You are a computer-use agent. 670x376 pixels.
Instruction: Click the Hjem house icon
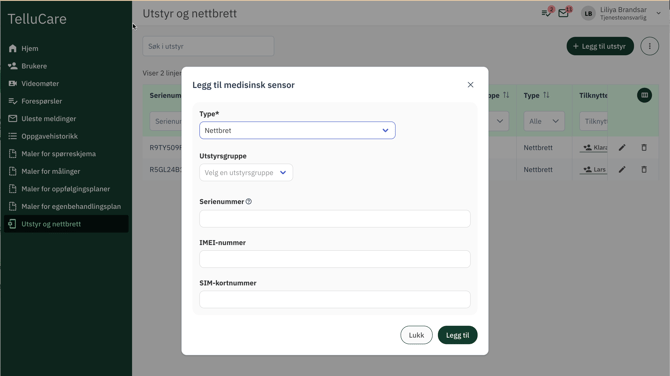12,48
